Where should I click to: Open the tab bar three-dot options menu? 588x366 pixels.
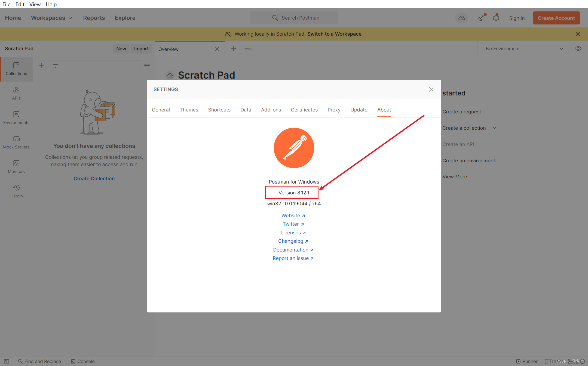point(248,49)
